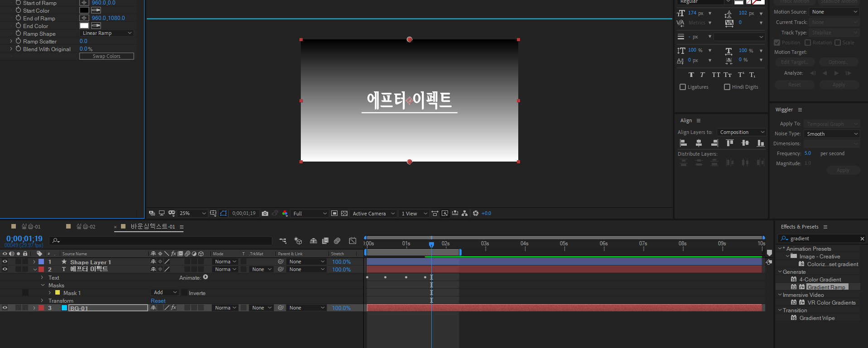Image resolution: width=868 pixels, height=348 pixels.
Task: Clear the gradient search in Effects & Presets
Action: [x=862, y=238]
